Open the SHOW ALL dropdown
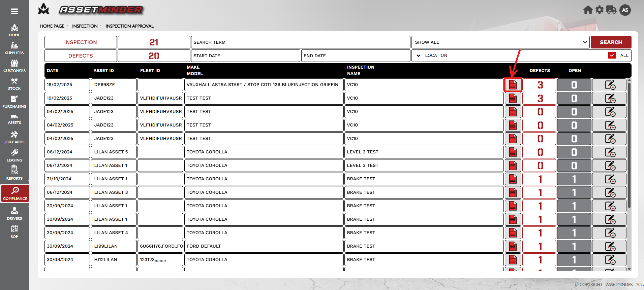The image size is (644, 290). pos(500,42)
